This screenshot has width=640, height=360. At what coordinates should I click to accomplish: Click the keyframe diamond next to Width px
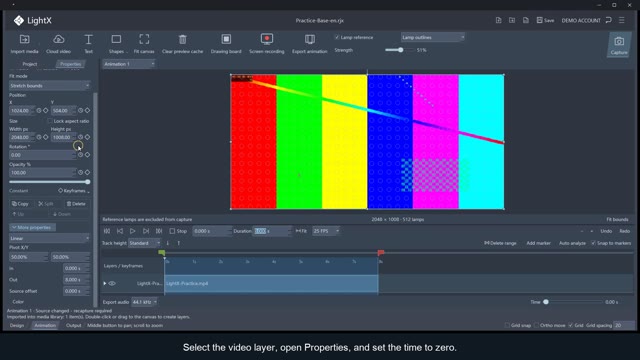pyautogui.click(x=46, y=137)
